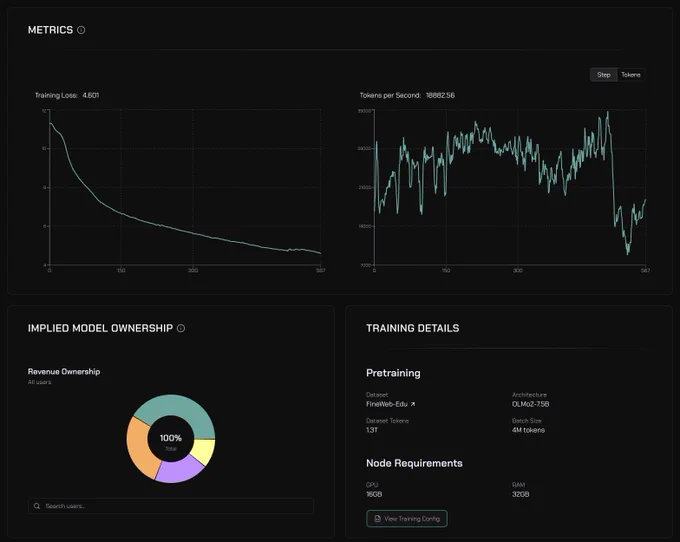Click the info icon beside Implied Model Ownership
The width and height of the screenshot is (680, 542).
click(x=181, y=328)
